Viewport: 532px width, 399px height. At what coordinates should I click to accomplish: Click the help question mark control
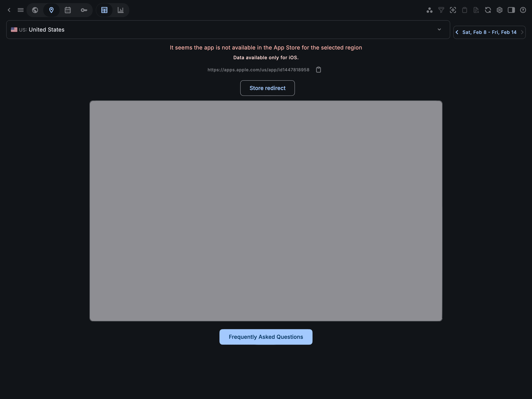(523, 10)
